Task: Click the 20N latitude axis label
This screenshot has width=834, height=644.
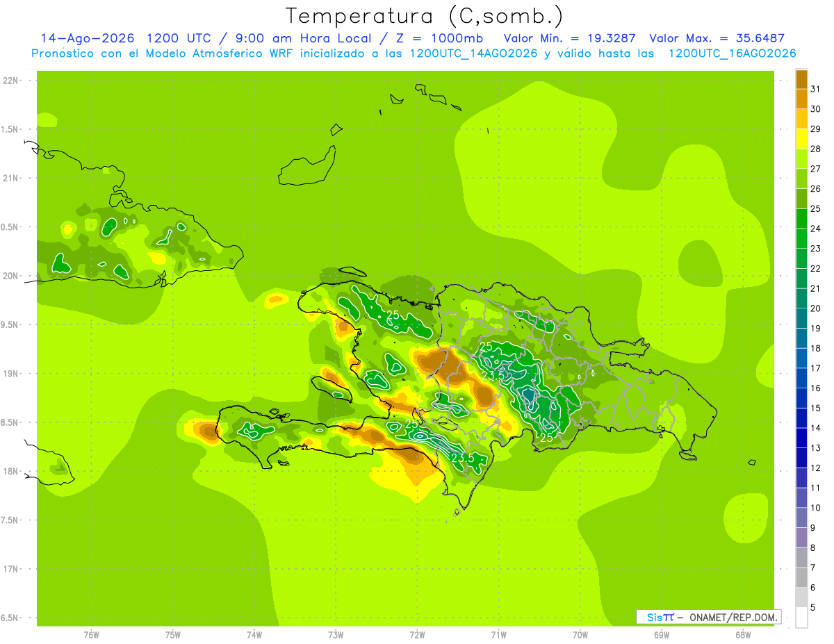Action: 10,276
